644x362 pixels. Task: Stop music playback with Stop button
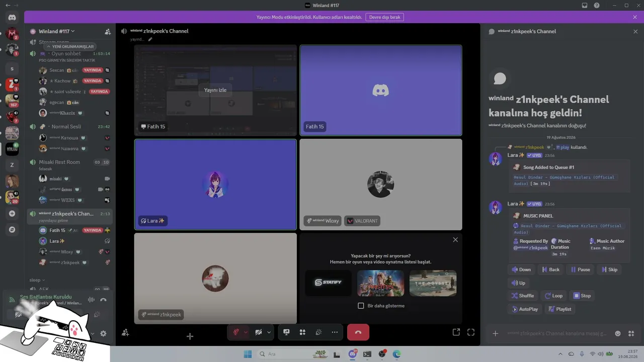coord(582,296)
